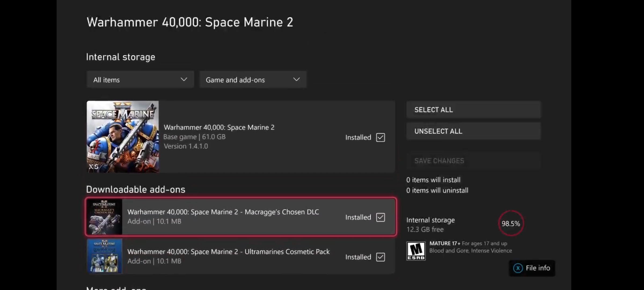Toggle the base game Installed checkbox

click(380, 137)
